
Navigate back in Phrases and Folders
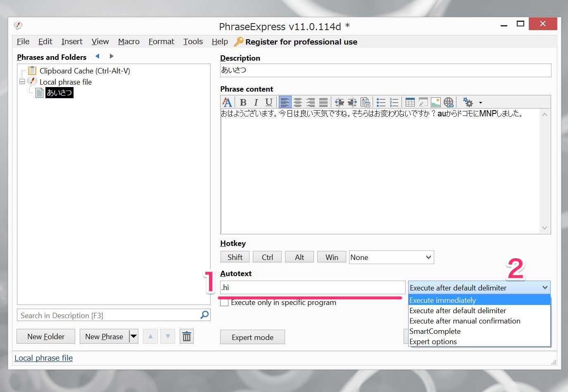pyautogui.click(x=97, y=56)
